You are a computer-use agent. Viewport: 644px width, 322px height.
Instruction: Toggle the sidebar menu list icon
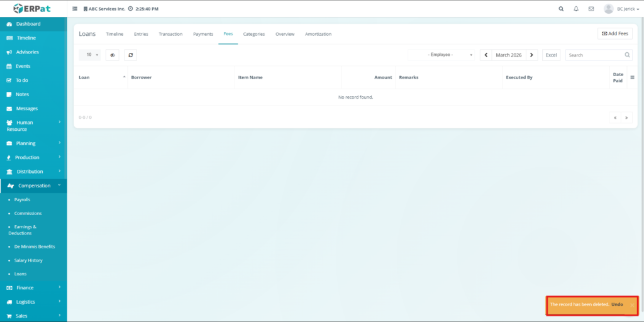click(75, 9)
